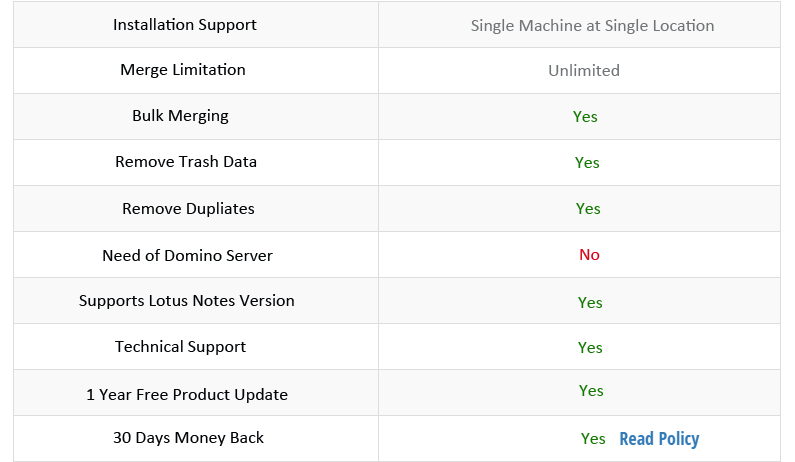The image size is (795, 462).
Task: Click the Installation Support row label
Action: click(x=185, y=25)
